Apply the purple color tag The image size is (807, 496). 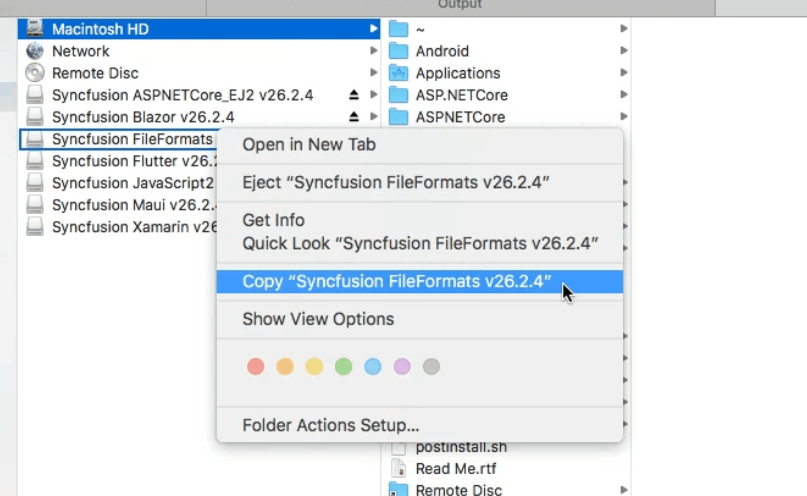(402, 367)
